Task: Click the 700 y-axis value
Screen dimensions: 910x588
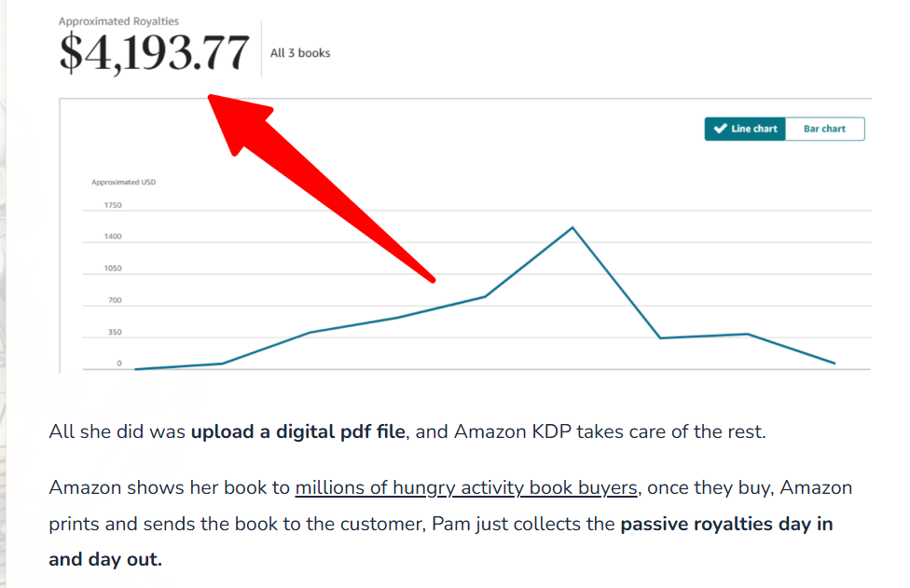Action: tap(115, 300)
